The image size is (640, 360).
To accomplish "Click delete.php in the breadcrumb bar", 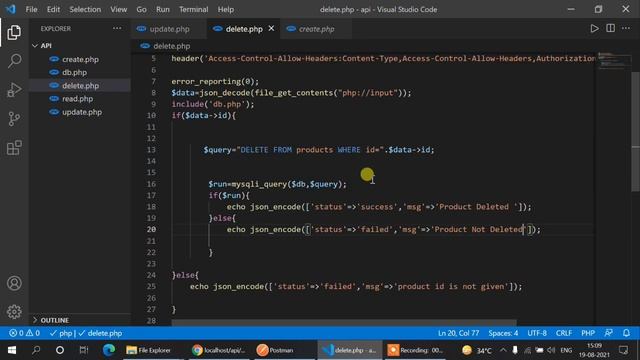I will tap(171, 46).
